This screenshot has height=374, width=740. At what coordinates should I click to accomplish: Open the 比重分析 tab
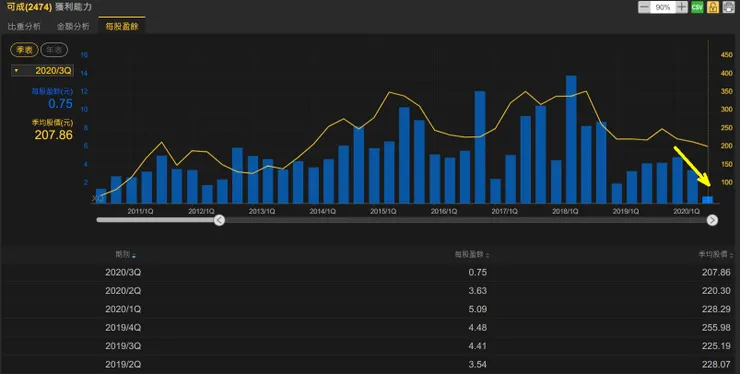coord(24,26)
